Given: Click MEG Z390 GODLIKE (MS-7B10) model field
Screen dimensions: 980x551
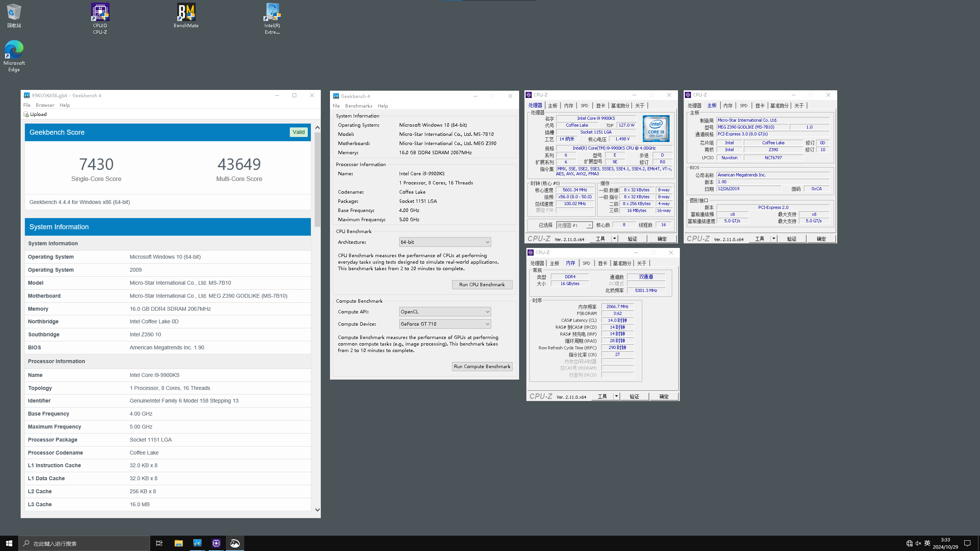Looking at the screenshot, I should [x=752, y=127].
